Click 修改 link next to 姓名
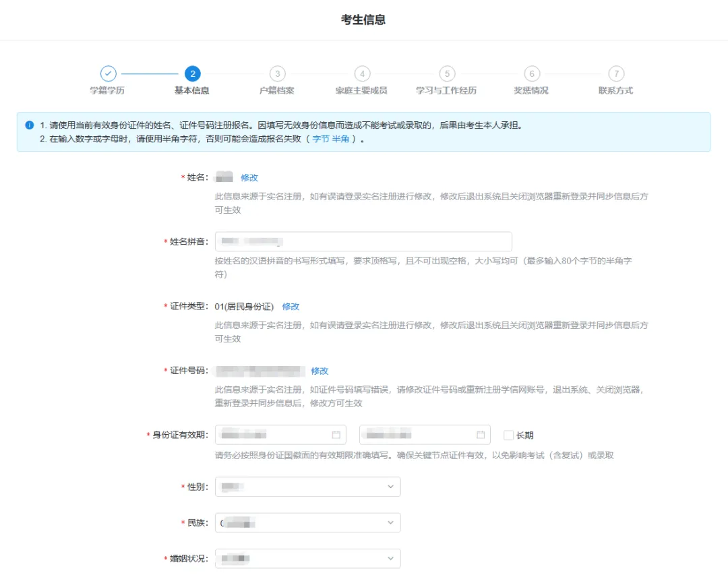The width and height of the screenshot is (728, 579). 249,177
